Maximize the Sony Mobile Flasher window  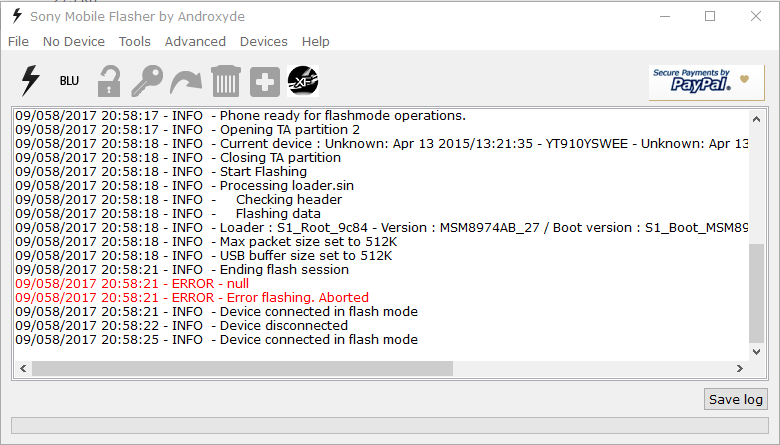coord(710,16)
